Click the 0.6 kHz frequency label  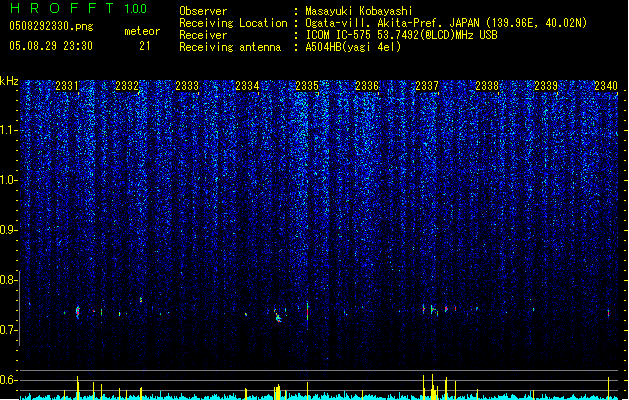click(x=9, y=380)
